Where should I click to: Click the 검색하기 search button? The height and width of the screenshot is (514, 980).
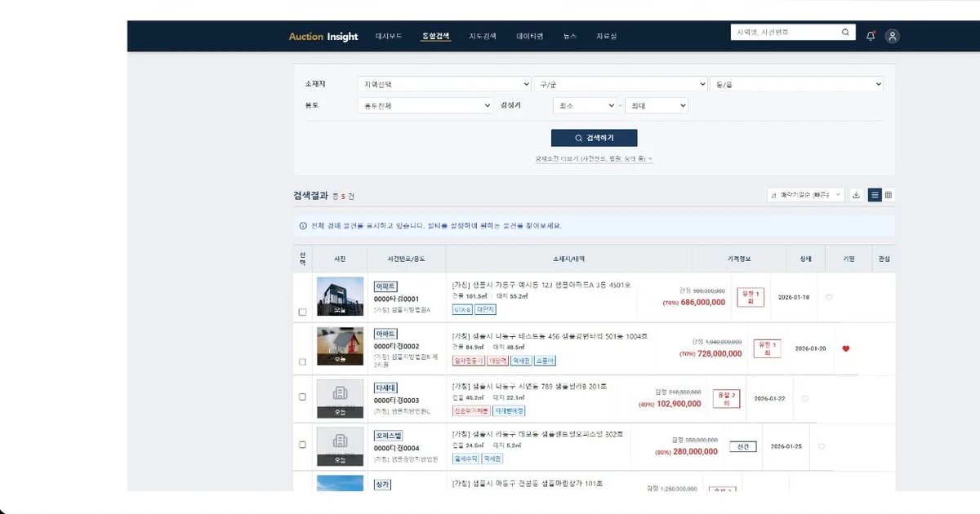point(595,138)
